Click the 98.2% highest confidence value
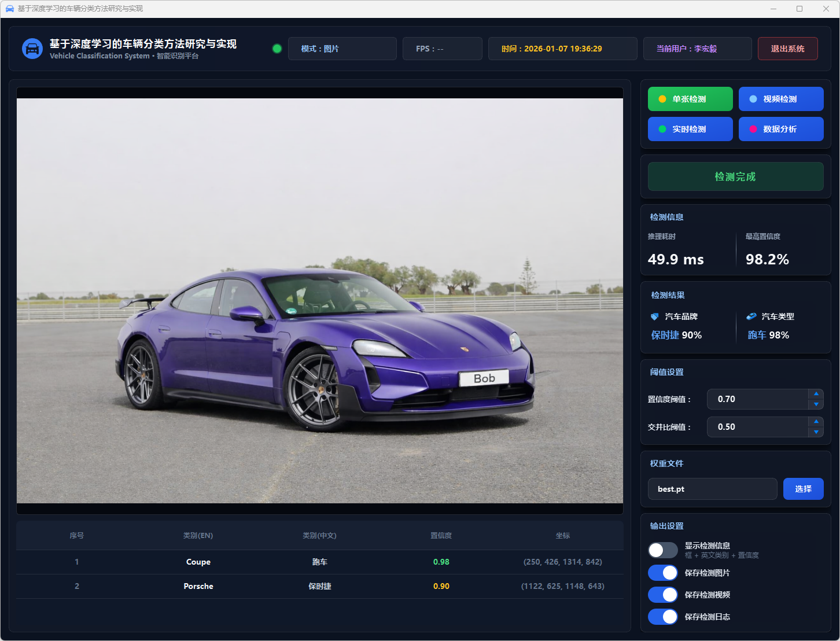This screenshot has height=641, width=840. [767, 259]
